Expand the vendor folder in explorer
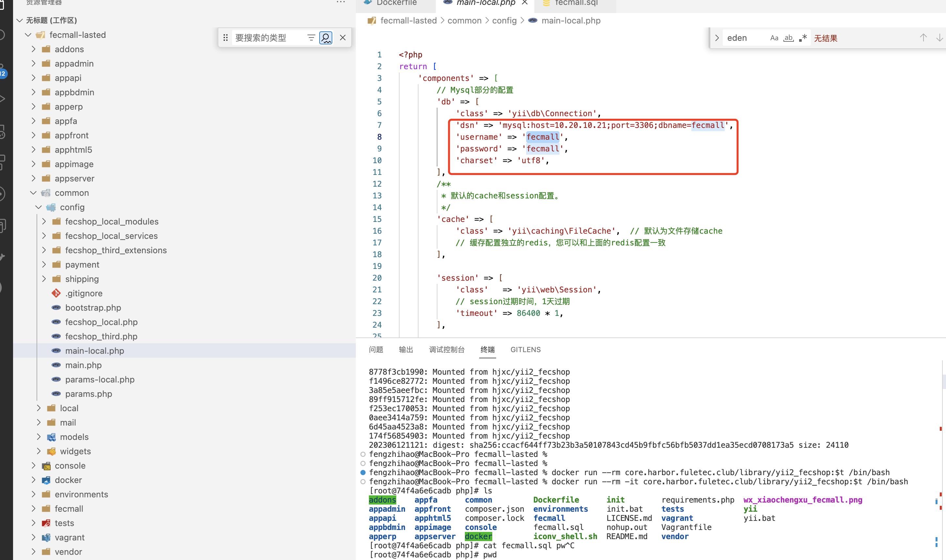The height and width of the screenshot is (560, 946). tap(33, 552)
